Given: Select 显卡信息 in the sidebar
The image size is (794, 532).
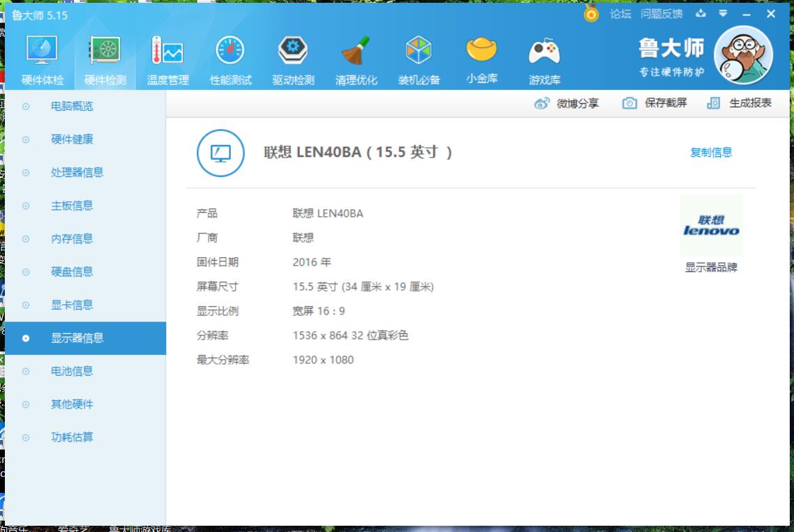Looking at the screenshot, I should click(x=71, y=305).
